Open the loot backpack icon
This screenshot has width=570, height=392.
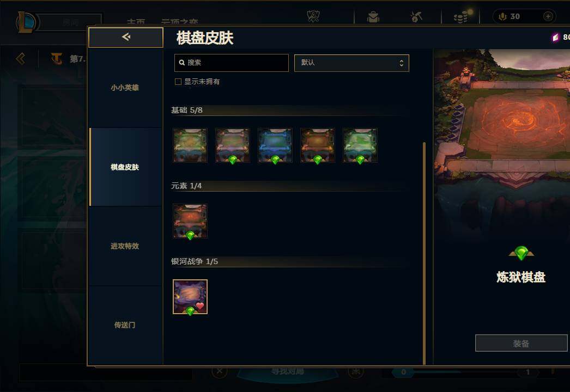pyautogui.click(x=373, y=17)
